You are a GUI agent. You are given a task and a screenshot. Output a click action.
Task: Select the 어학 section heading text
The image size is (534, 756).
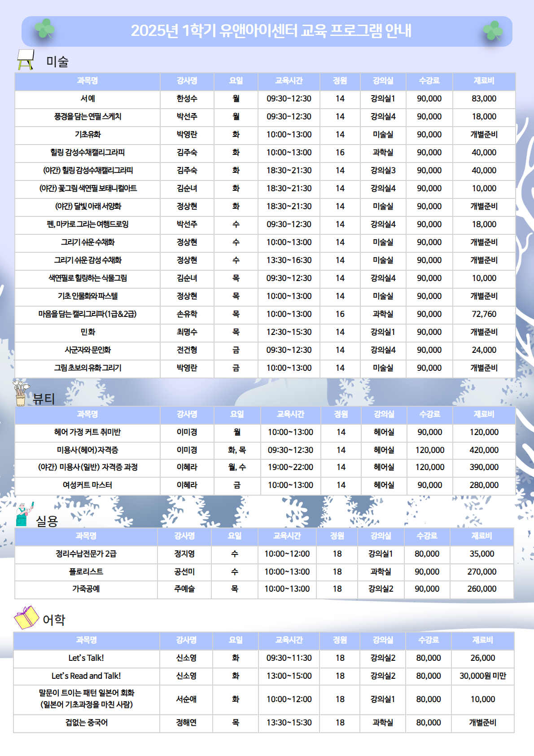pos(54,620)
